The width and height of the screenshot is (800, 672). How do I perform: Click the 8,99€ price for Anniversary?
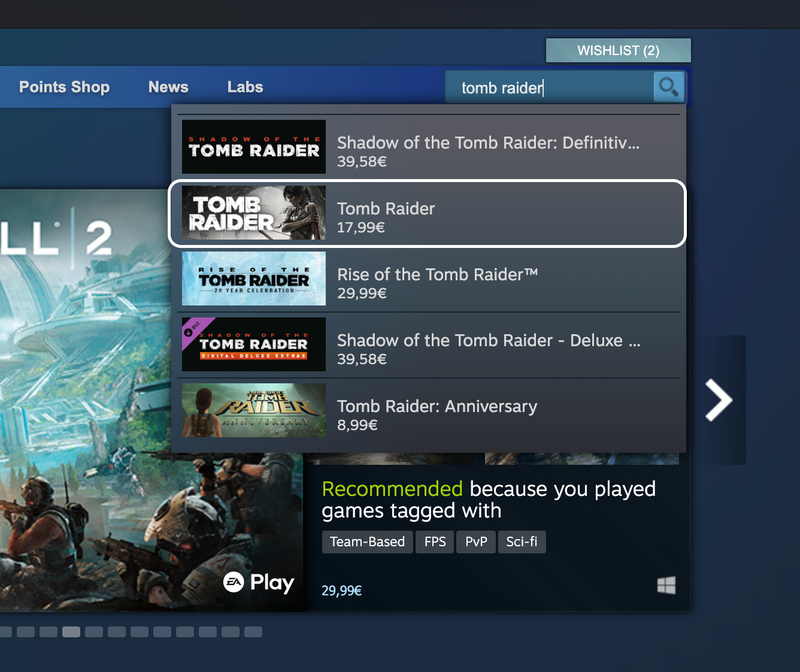[357, 425]
